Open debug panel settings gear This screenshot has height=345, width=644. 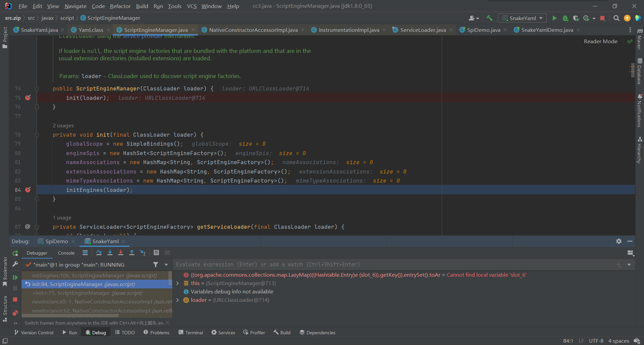pyautogui.click(x=619, y=241)
